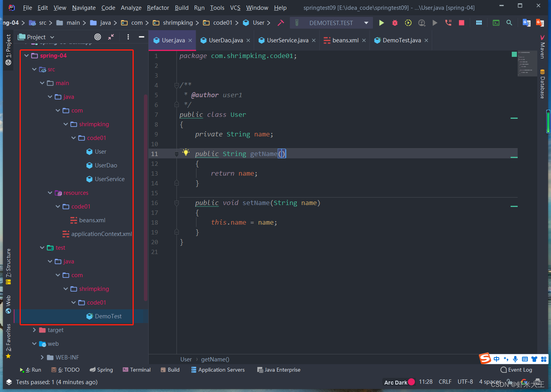Click the UTF-8 encoding indicator
Screen dimensions: 551x392
tap(465, 381)
